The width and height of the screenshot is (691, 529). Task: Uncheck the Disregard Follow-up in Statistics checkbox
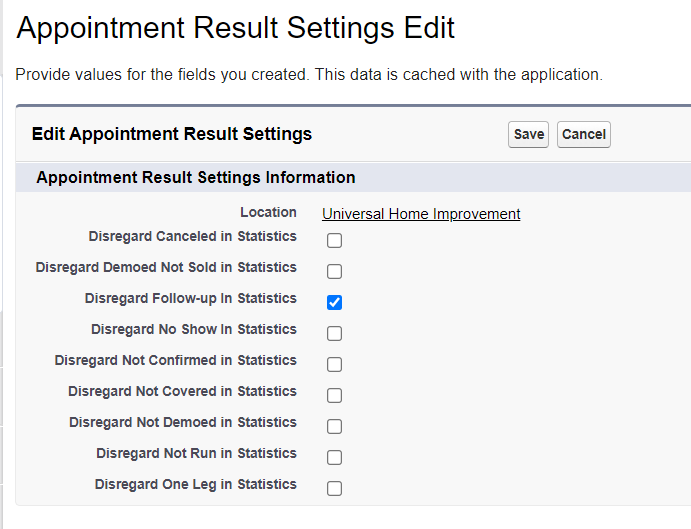tap(334, 302)
